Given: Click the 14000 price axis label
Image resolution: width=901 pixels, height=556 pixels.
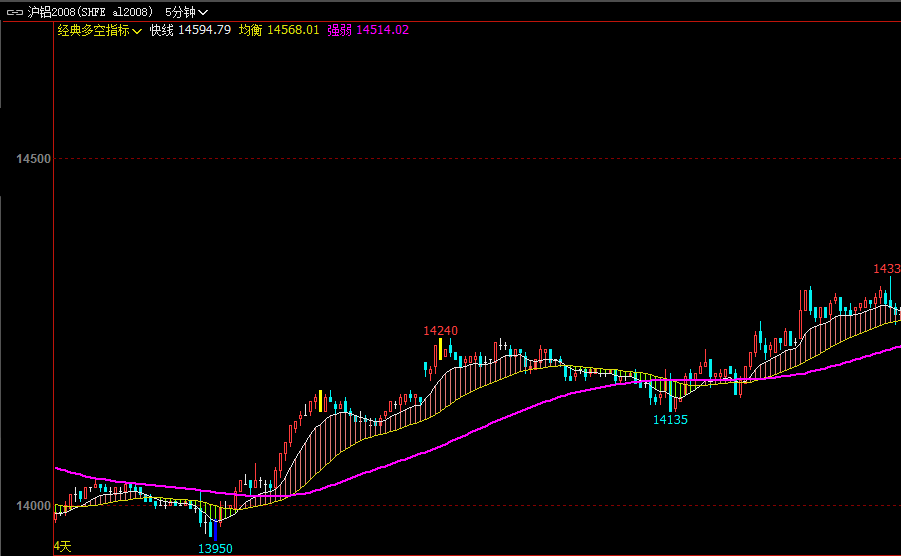Looking at the screenshot, I should pyautogui.click(x=33, y=506).
